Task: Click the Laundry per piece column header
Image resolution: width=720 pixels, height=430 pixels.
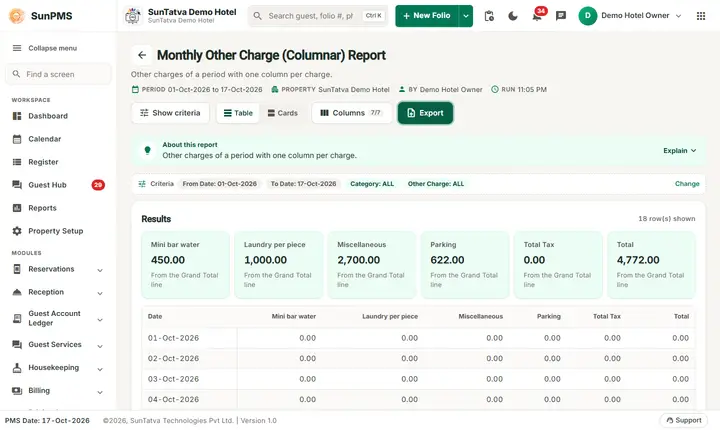Action: (390, 317)
